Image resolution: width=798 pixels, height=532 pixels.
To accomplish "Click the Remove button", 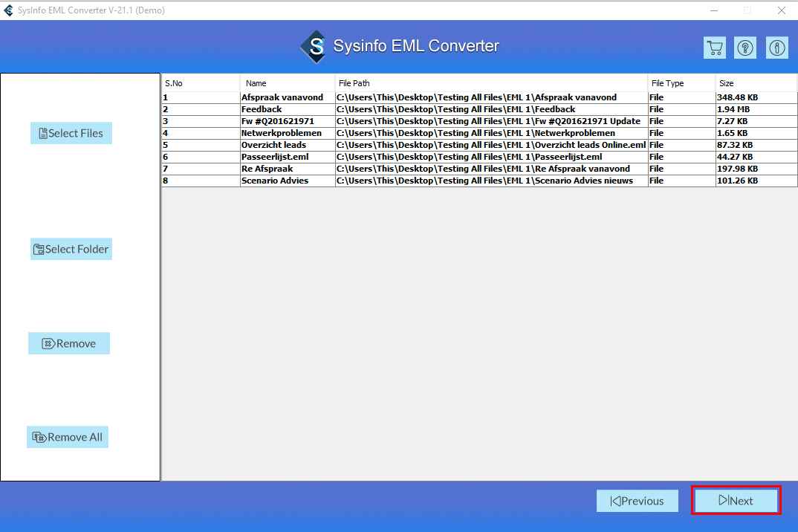I will [68, 343].
